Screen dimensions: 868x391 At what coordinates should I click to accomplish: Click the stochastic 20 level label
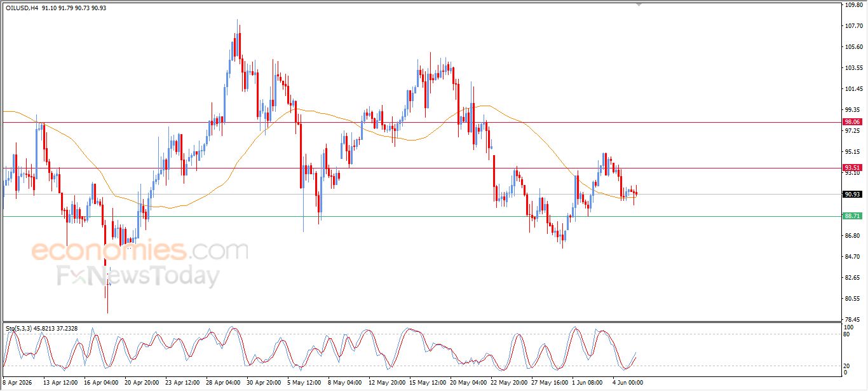point(847,366)
